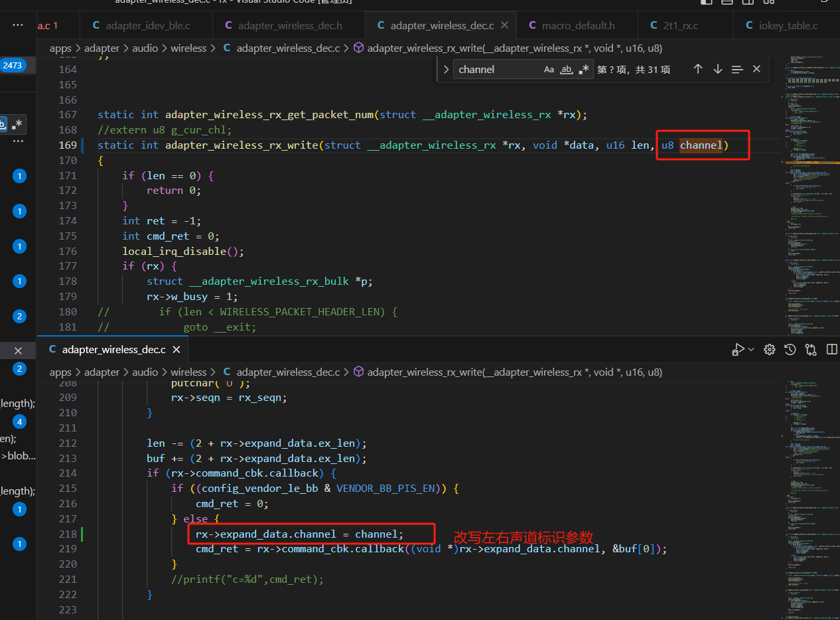Click 'VENDOR_BB_PIS_EN' on line 215
840x620 pixels.
coord(385,489)
